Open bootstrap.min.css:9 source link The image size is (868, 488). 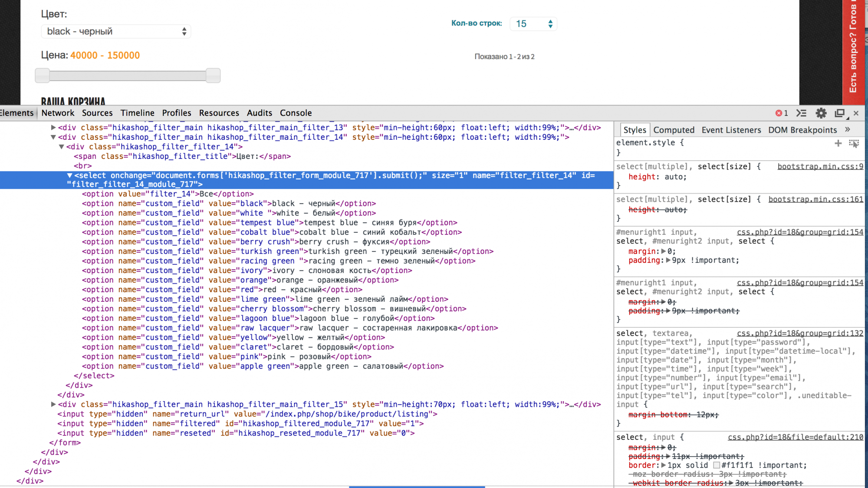[820, 167]
